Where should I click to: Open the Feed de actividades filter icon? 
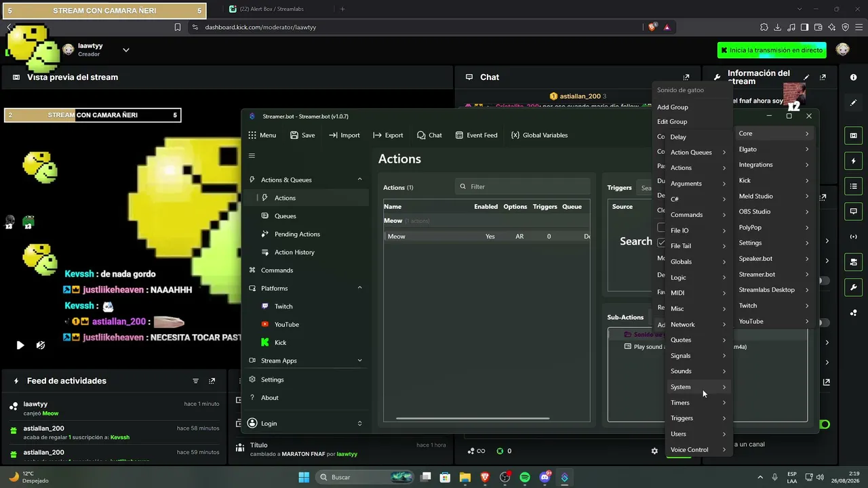[196, 381]
